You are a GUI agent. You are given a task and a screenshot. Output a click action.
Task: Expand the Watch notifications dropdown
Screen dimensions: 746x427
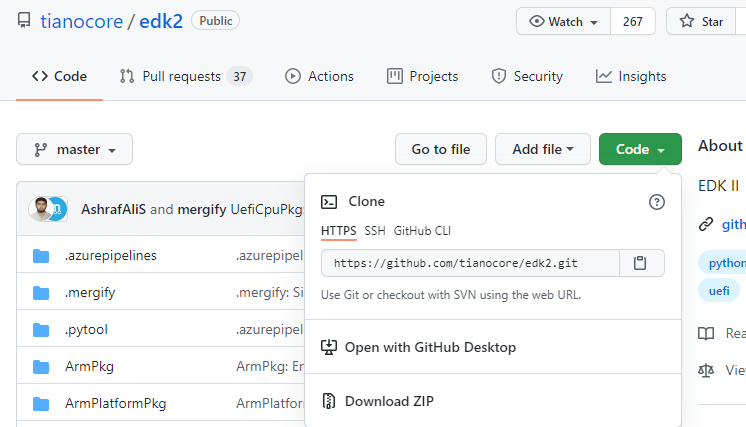[563, 21]
